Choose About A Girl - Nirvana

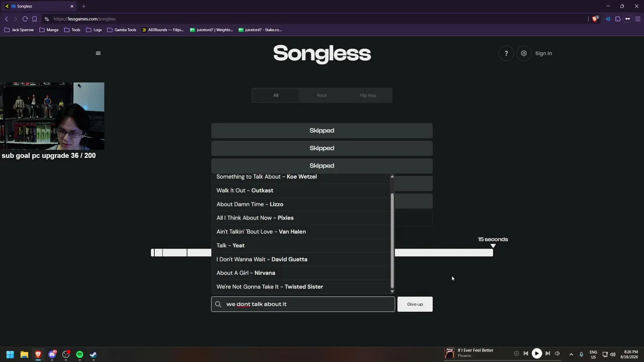(x=300, y=273)
